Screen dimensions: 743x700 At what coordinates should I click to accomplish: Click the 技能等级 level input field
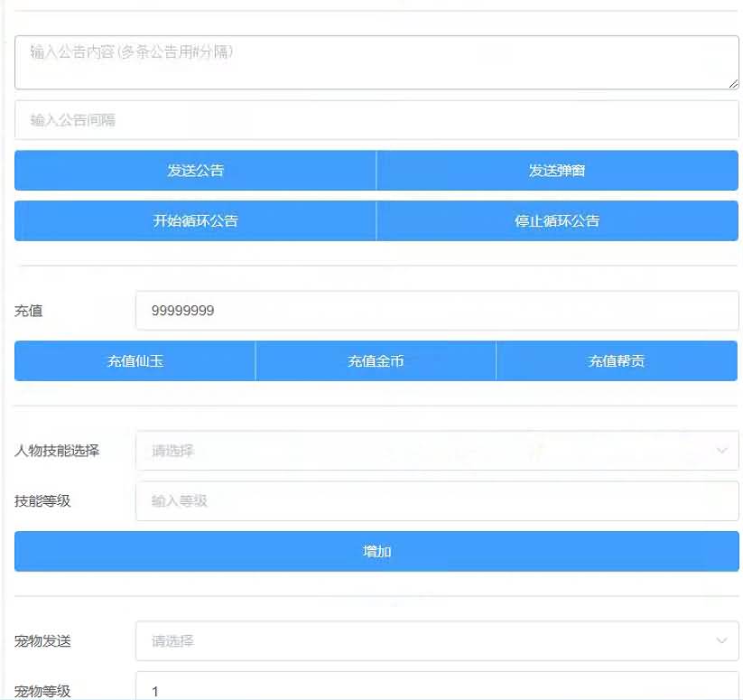coord(406,501)
